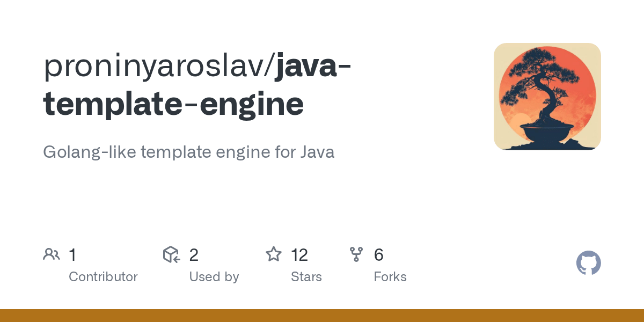Click the star outline icon
Screen dimensions: 644x322
(274, 254)
